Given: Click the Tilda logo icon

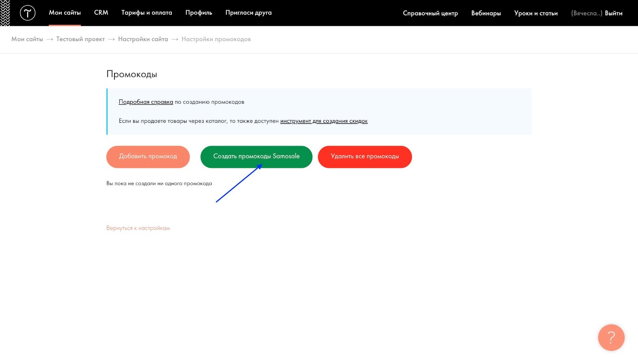Looking at the screenshot, I should 28,13.
